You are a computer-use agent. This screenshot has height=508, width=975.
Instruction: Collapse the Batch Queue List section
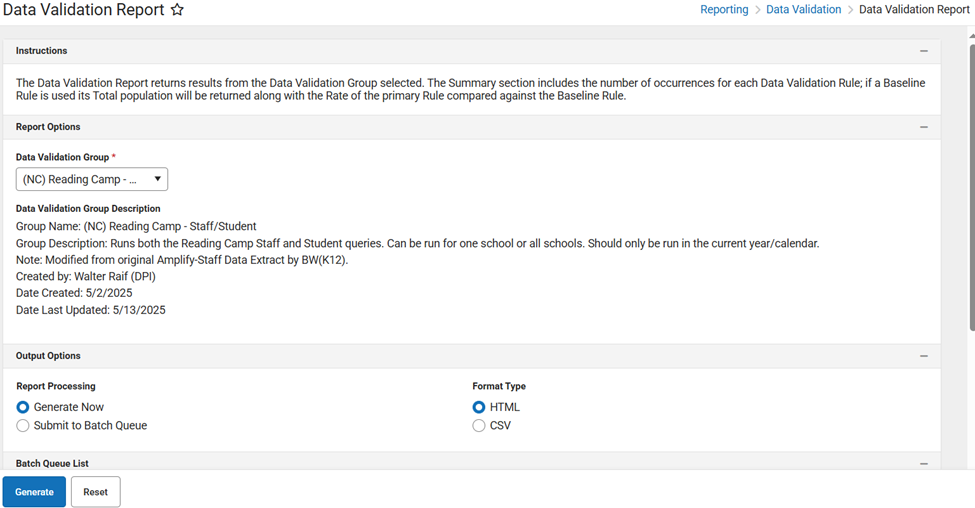coord(923,464)
